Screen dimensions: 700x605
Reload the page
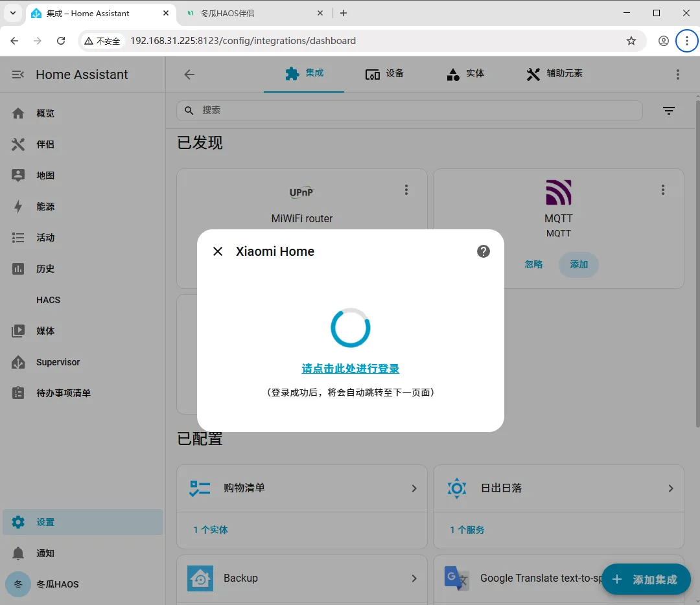point(61,41)
